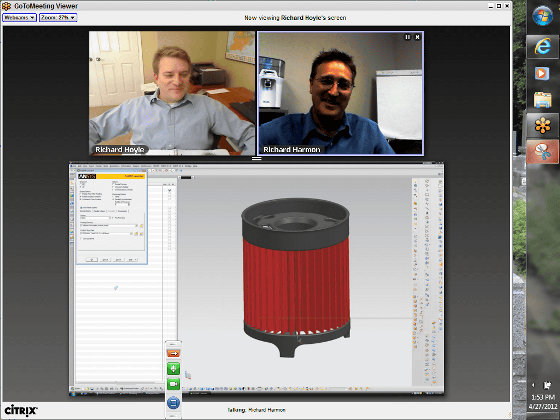
Task: Pause Richard Harmon's webcam feed
Action: coord(408,37)
